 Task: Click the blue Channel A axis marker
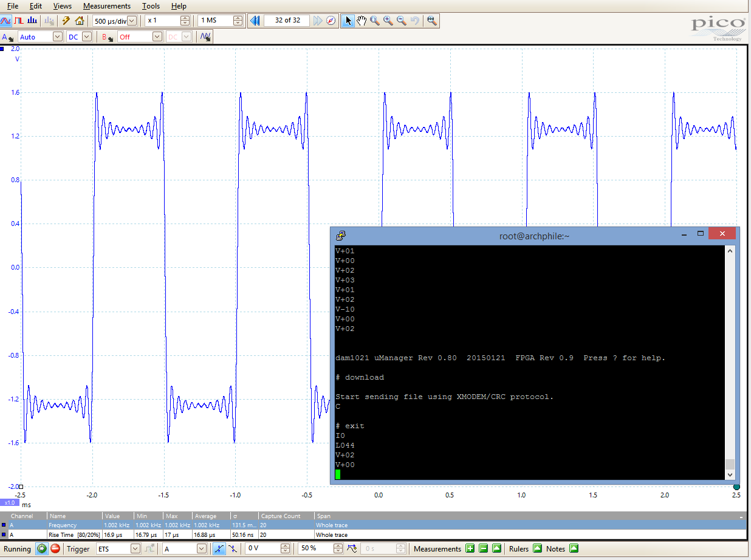coord(3,48)
